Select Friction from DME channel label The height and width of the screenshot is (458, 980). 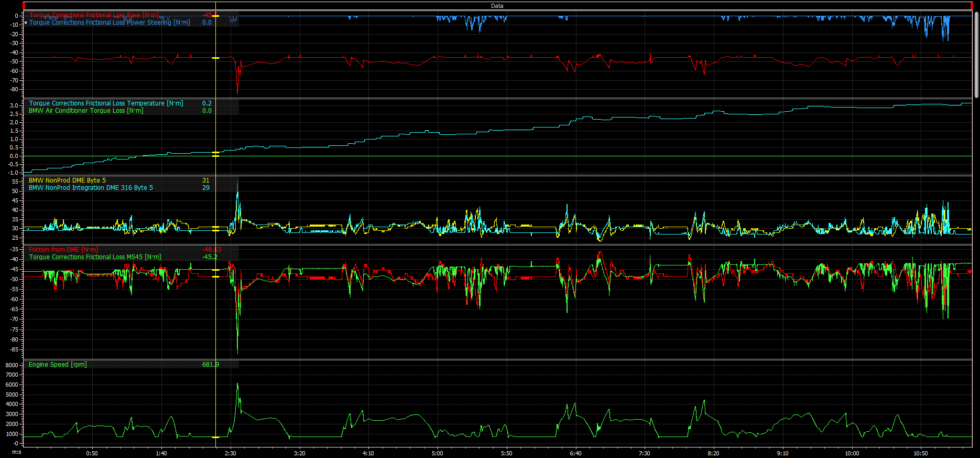click(x=63, y=250)
